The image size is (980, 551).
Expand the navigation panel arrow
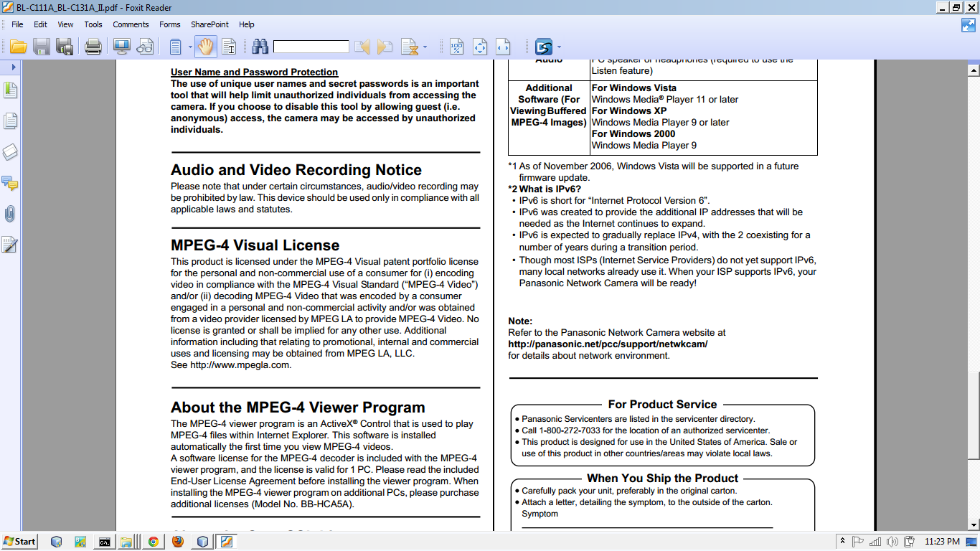click(13, 67)
